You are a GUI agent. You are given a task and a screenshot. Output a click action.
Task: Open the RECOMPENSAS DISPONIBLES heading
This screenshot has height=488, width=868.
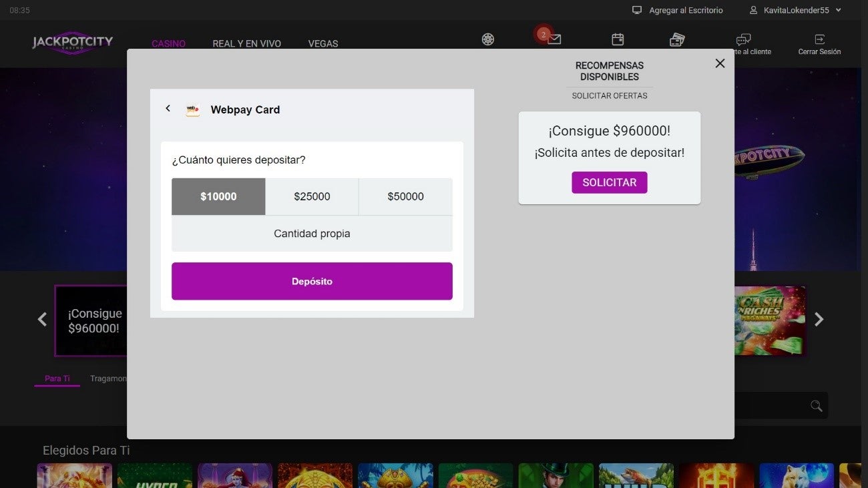tap(610, 71)
